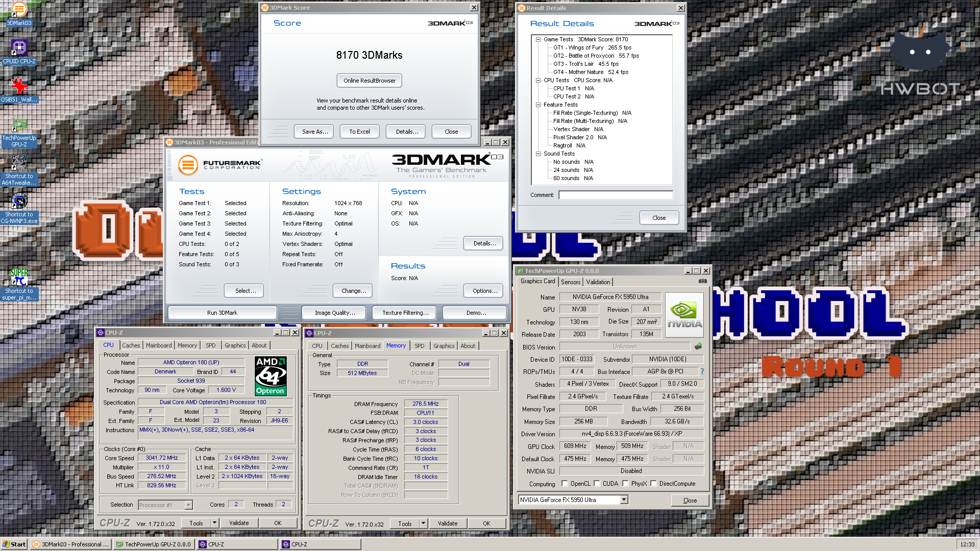Click the left CPU-Z window title icon
Screen dimensions: 980x551
tap(101, 333)
